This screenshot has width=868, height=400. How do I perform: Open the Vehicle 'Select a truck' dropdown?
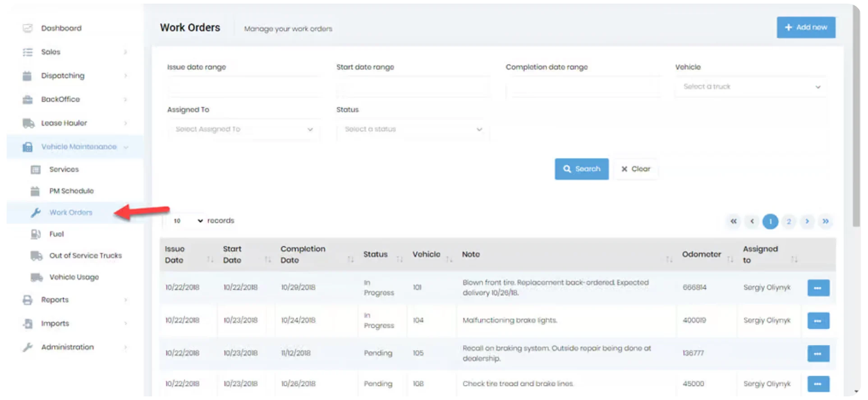tap(751, 86)
